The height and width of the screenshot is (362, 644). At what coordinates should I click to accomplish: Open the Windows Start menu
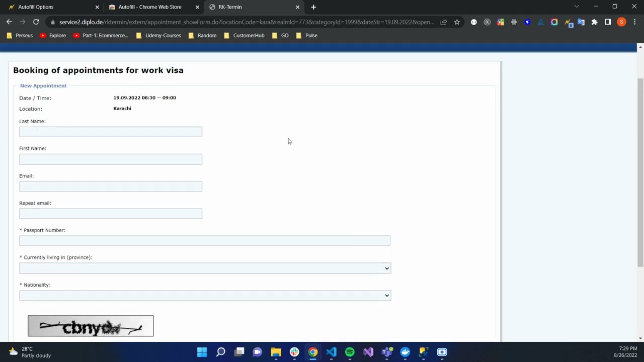tap(202, 352)
